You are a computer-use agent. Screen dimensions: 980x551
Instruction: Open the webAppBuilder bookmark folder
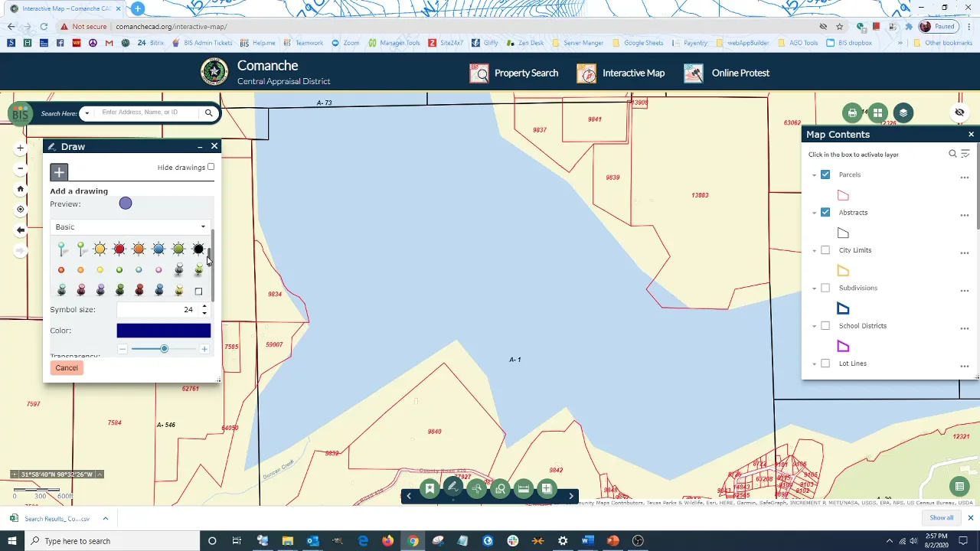[743, 43]
